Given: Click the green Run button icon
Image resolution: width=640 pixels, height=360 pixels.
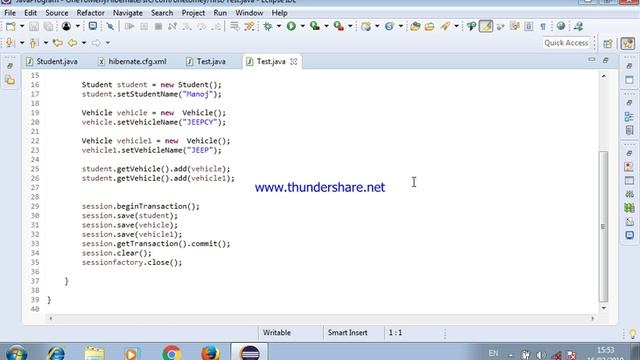Looking at the screenshot, I should (291, 27).
